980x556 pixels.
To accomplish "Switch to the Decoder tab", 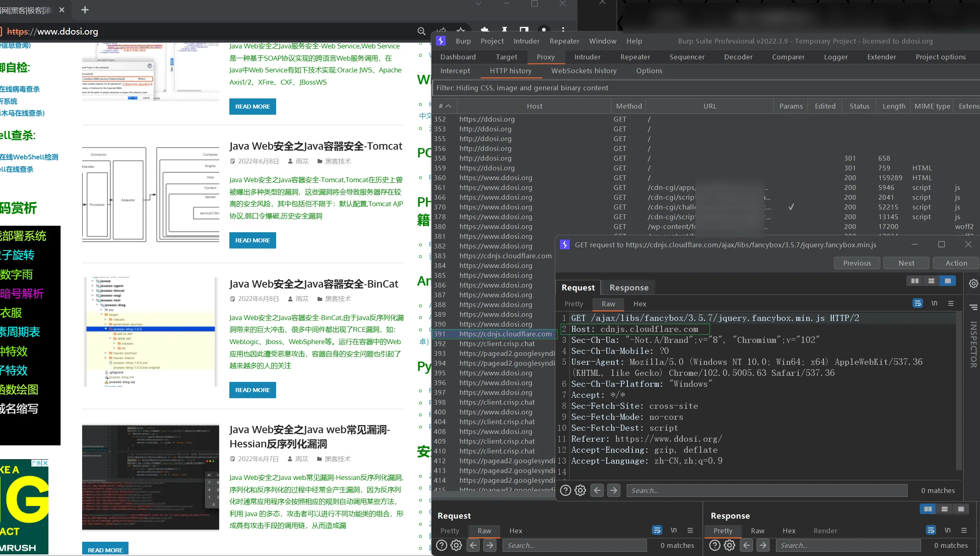I will 738,57.
